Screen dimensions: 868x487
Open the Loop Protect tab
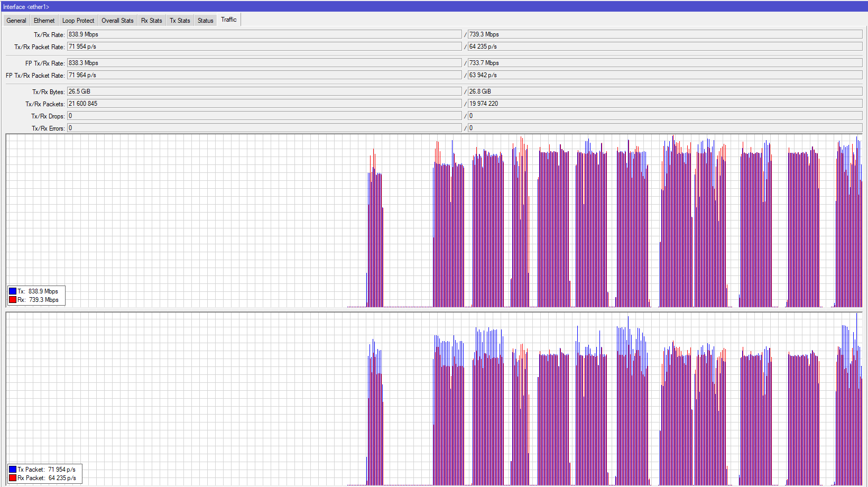[78, 21]
